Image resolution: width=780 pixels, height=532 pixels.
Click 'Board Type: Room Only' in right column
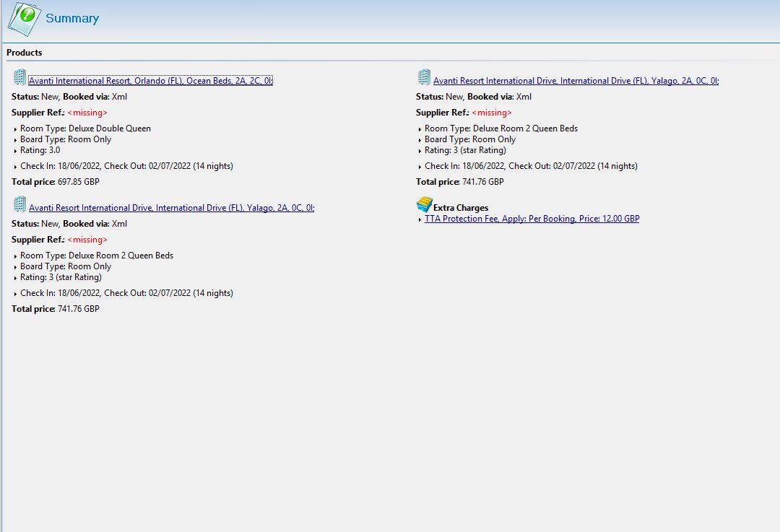tap(470, 139)
